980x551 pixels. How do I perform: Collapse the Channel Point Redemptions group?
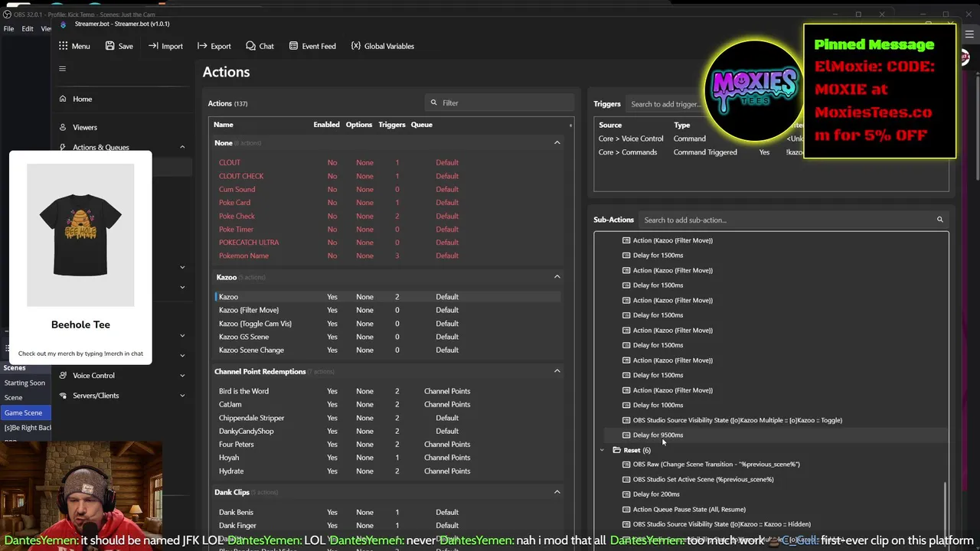coord(557,371)
